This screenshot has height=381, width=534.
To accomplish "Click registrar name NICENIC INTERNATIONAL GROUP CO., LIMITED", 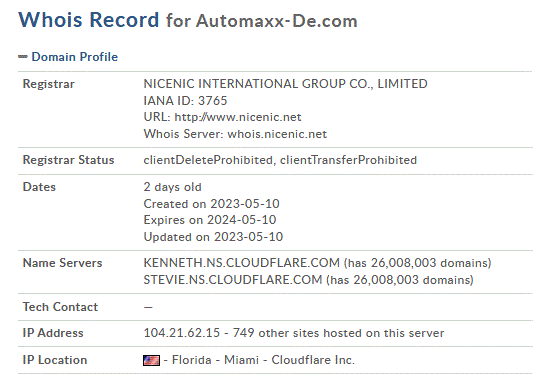I will (285, 84).
